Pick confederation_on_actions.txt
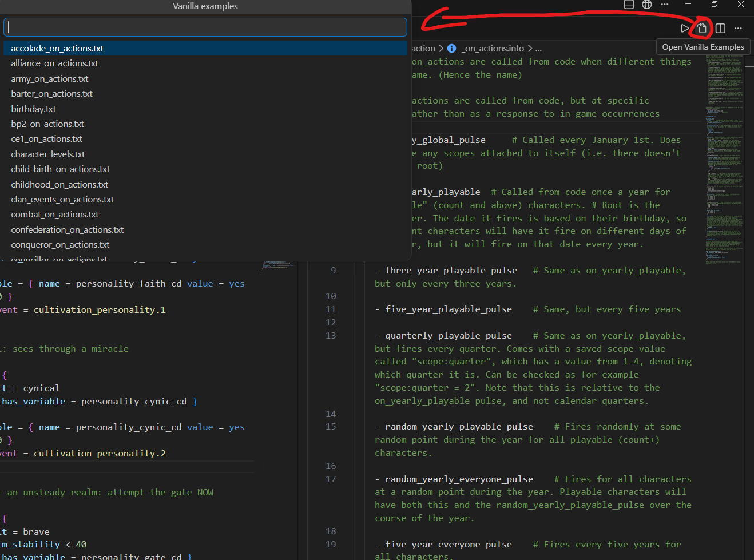Viewport: 754px width, 560px height. tap(205, 230)
